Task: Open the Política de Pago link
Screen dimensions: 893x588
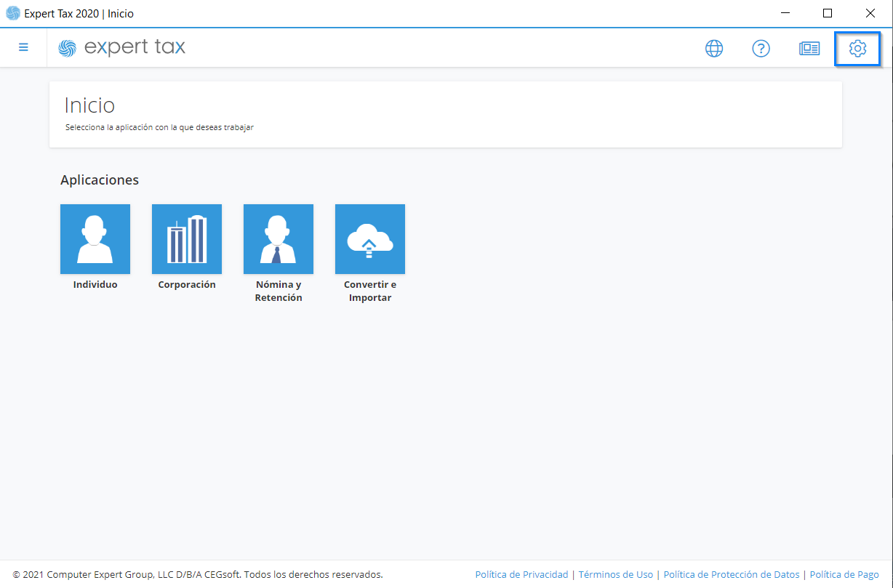Action: point(844,575)
